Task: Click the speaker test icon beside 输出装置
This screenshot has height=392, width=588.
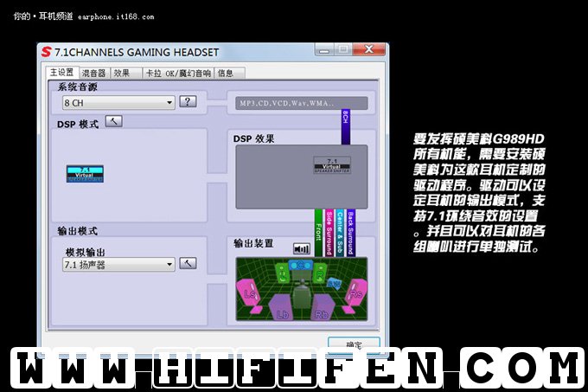Action: pyautogui.click(x=302, y=248)
